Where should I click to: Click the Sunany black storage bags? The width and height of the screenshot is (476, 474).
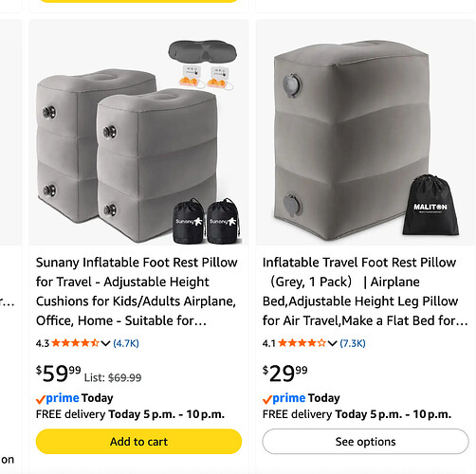207,221
